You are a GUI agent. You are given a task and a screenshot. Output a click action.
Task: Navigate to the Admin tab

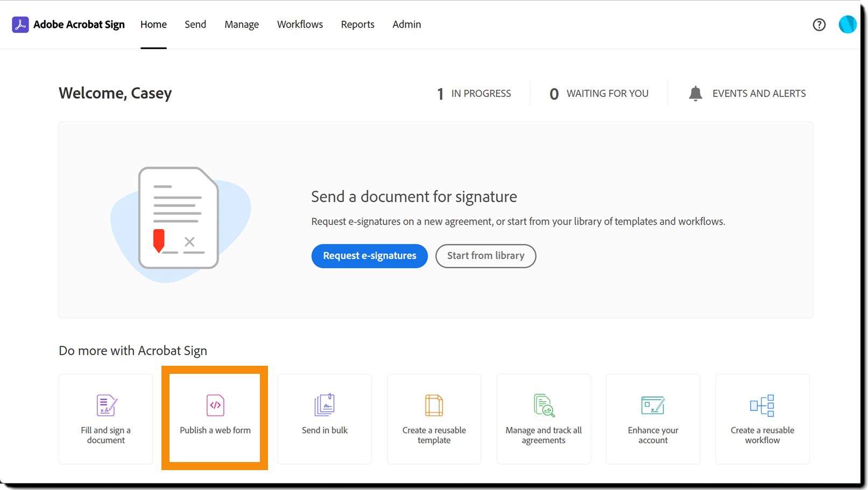(407, 25)
